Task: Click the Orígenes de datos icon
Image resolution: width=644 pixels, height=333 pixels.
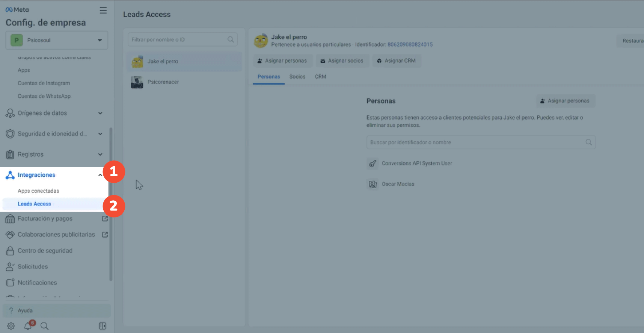Action: (x=10, y=113)
